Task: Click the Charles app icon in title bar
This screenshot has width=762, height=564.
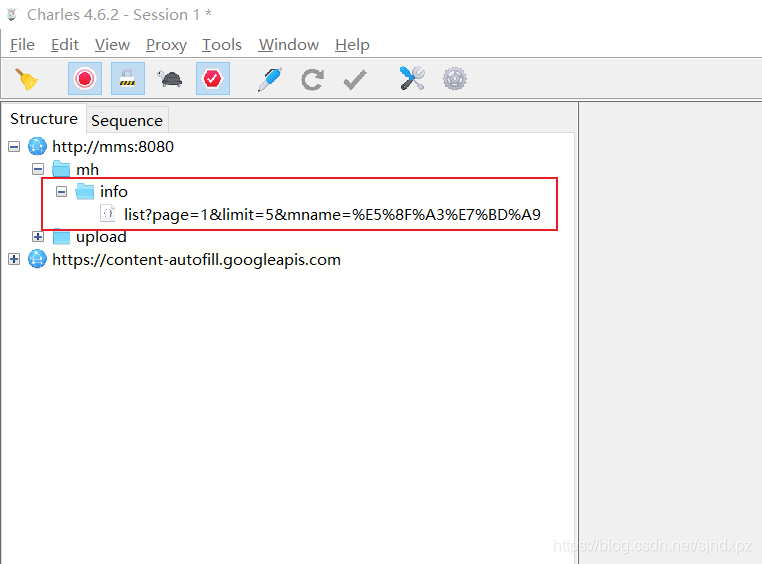Action: (x=12, y=15)
